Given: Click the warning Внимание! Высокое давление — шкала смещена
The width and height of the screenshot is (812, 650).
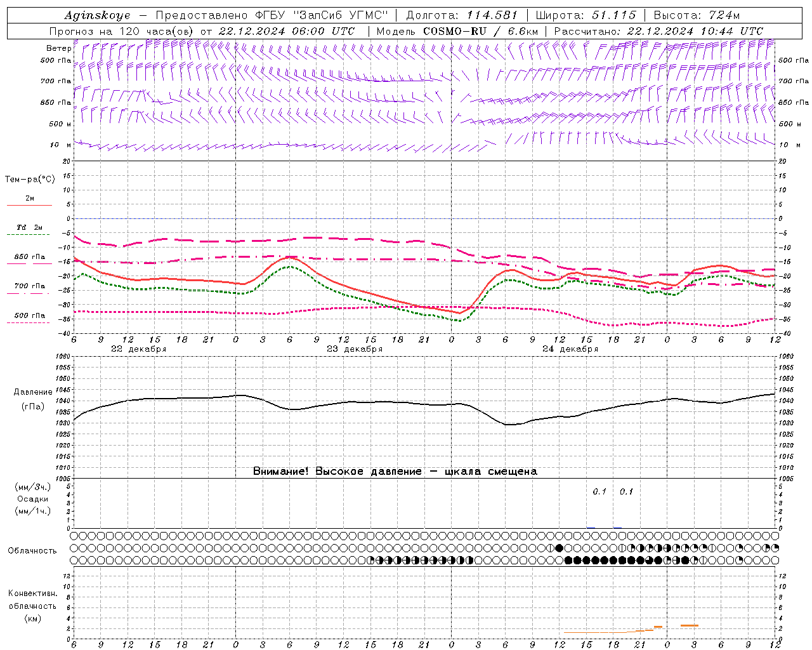Looking at the screenshot, I should pyautogui.click(x=395, y=472).
